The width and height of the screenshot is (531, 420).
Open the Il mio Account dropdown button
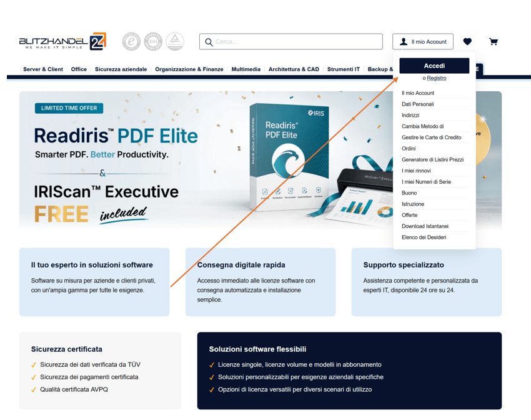point(423,41)
